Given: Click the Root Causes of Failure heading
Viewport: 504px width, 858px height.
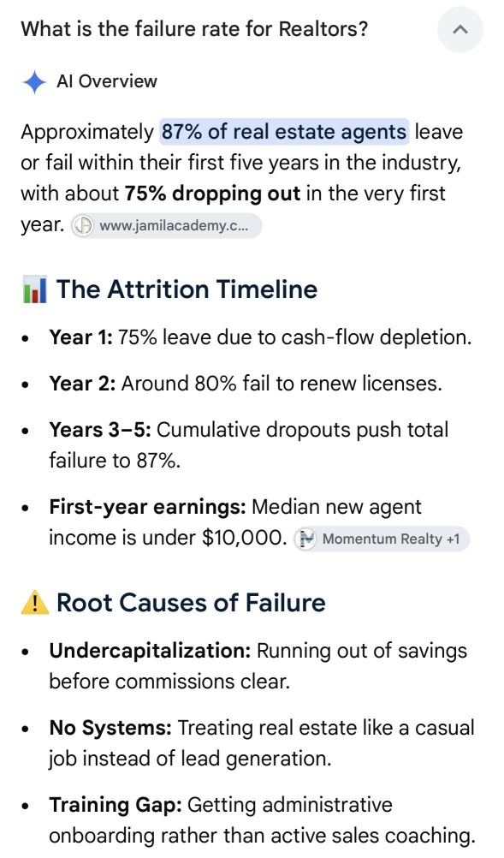Looking at the screenshot, I should pyautogui.click(x=192, y=603).
